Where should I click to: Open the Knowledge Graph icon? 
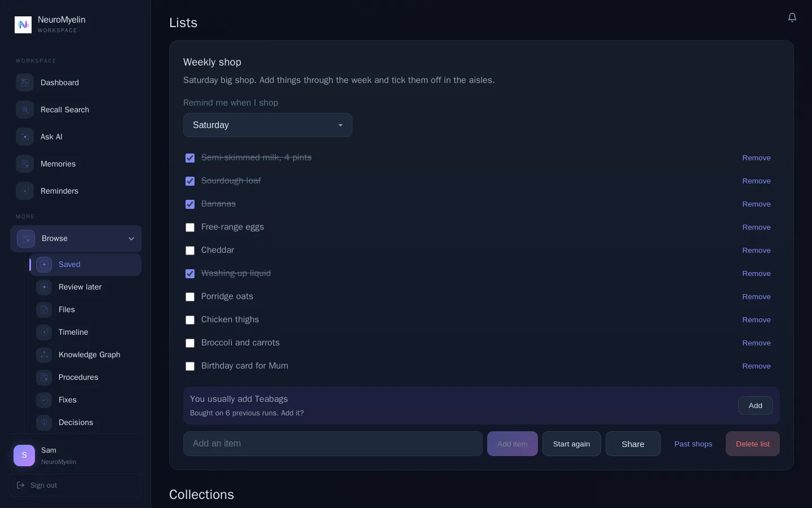coord(44,354)
